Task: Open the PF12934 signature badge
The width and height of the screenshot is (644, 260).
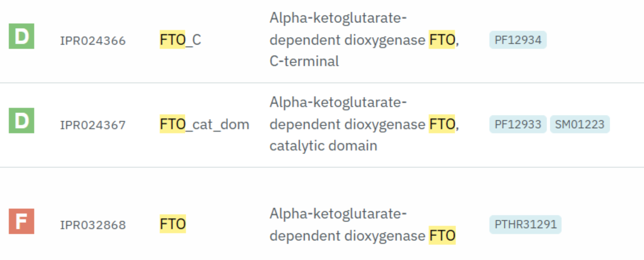Action: 518,40
